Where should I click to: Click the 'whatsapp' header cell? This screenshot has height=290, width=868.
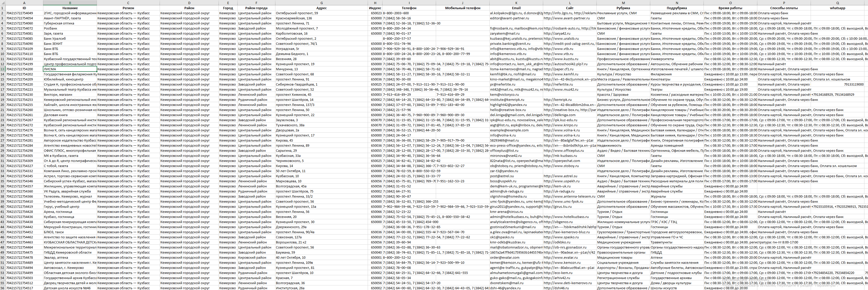coord(837,8)
